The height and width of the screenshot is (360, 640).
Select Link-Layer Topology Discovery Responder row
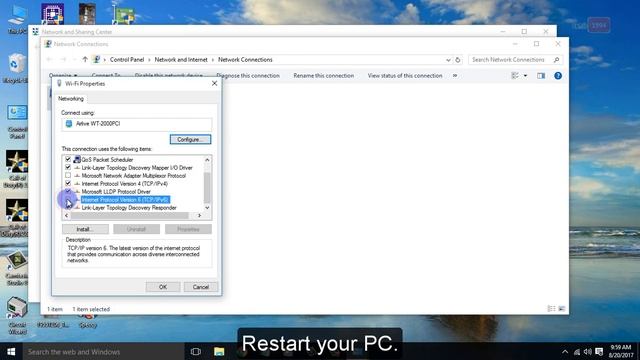point(129,208)
